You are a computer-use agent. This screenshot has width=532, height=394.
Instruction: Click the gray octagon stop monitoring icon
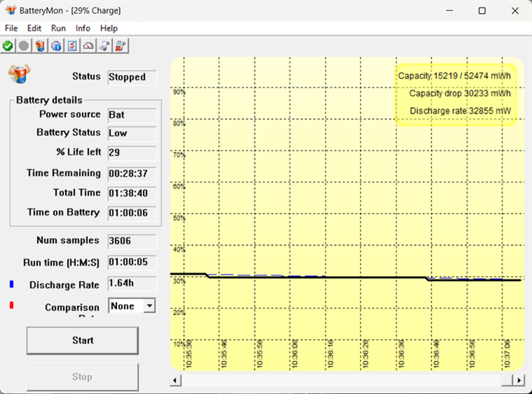[24, 46]
